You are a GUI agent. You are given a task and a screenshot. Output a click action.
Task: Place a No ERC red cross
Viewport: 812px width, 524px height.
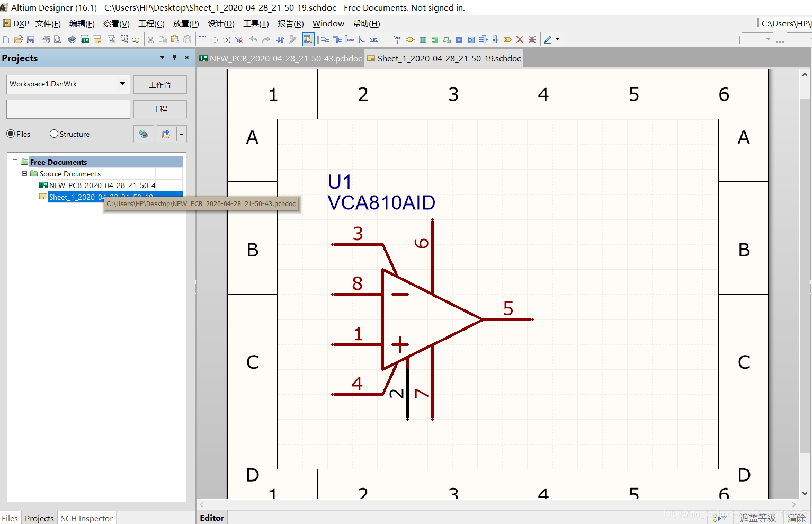tap(520, 40)
